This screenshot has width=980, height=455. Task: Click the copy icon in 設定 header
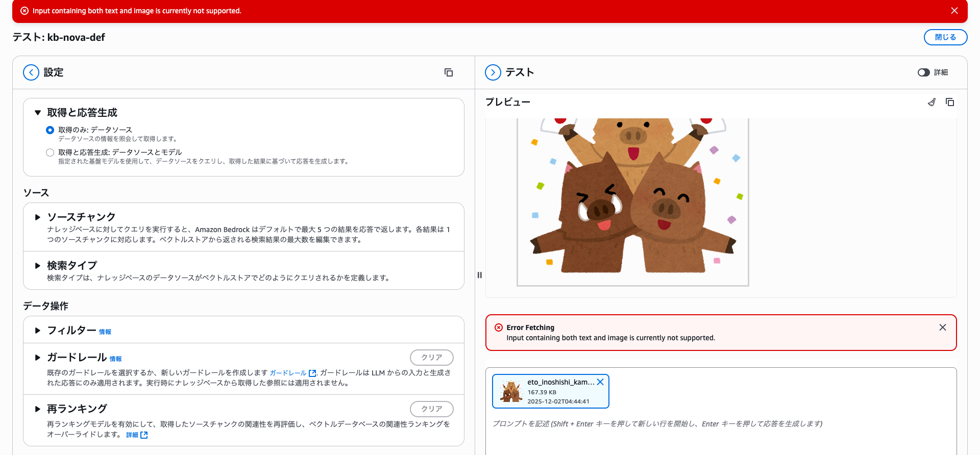tap(449, 72)
